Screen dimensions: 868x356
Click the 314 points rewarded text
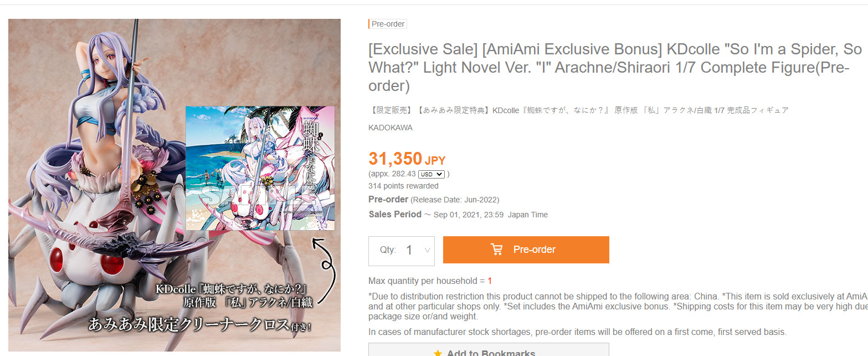(x=403, y=186)
